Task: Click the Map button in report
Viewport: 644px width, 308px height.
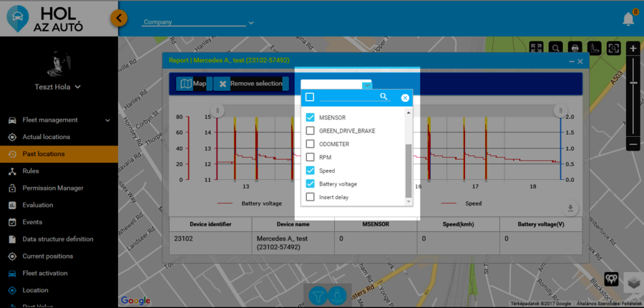Action: tap(192, 84)
